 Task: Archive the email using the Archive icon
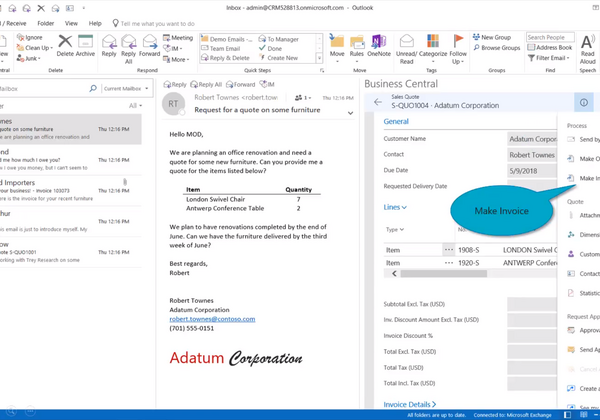(85, 41)
